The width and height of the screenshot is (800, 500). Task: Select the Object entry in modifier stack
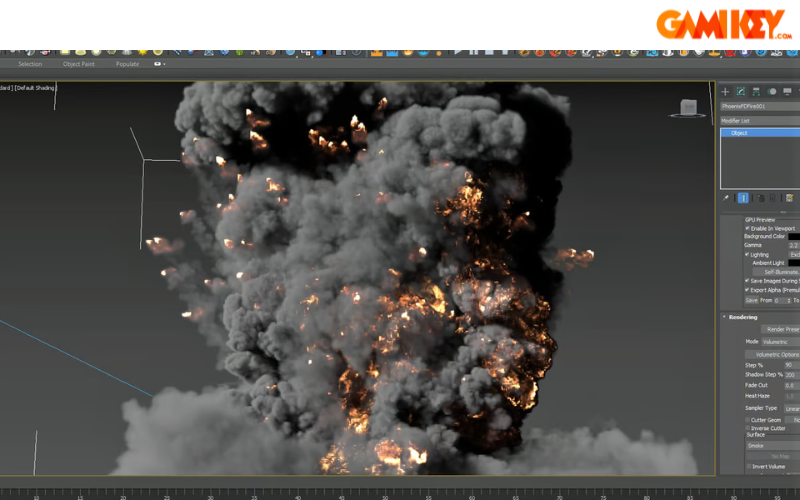coord(760,133)
